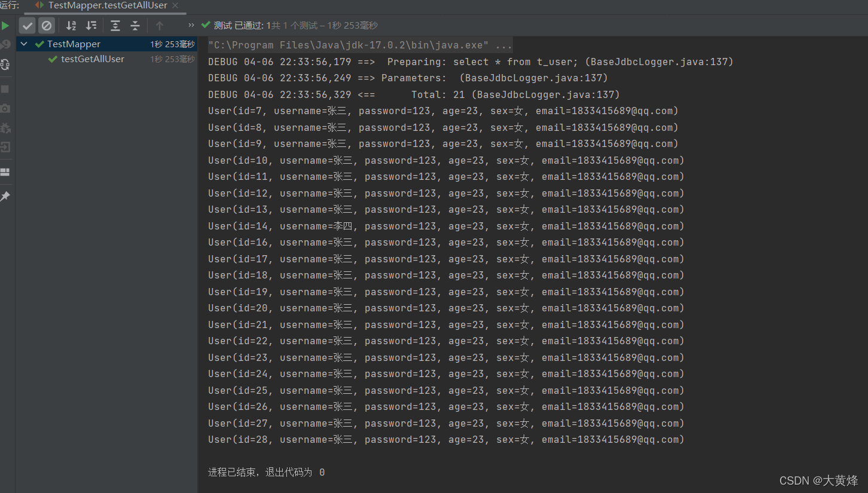Click the rerun failed tests icon
The height and width of the screenshot is (493, 868).
[x=5, y=45]
